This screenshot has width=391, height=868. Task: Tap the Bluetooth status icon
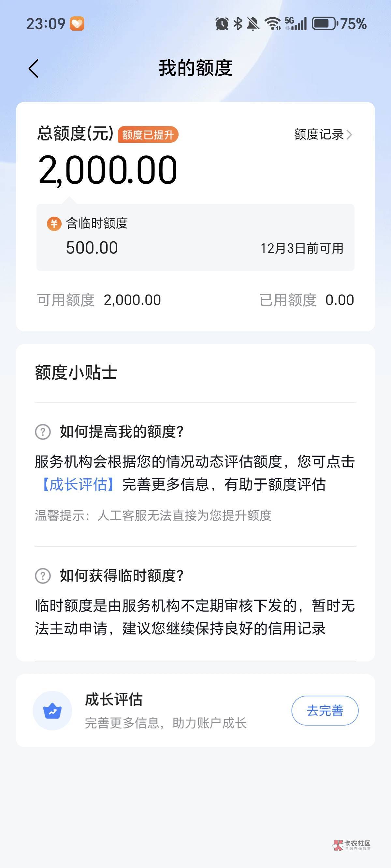tap(238, 23)
